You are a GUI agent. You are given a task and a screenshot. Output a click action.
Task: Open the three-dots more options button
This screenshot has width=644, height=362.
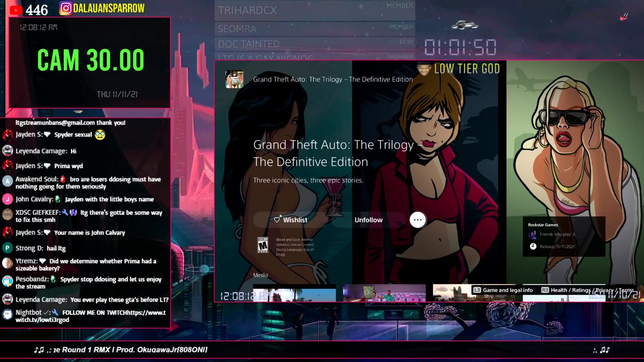click(418, 220)
